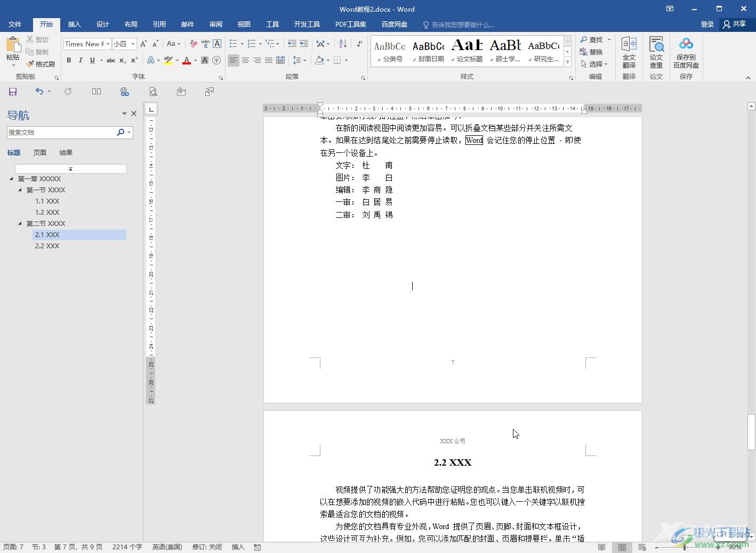Open read mode from quick access book icon
This screenshot has width=756, height=553.
click(96, 92)
